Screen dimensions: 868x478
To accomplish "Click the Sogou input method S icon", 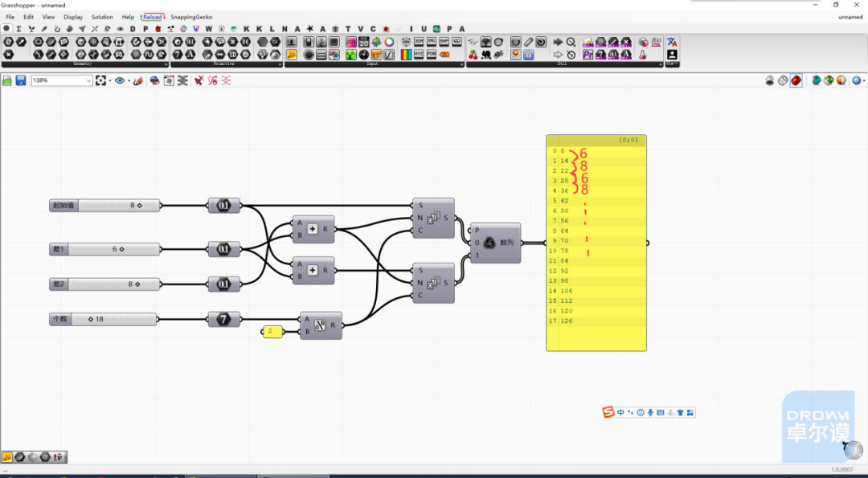I will pos(608,412).
